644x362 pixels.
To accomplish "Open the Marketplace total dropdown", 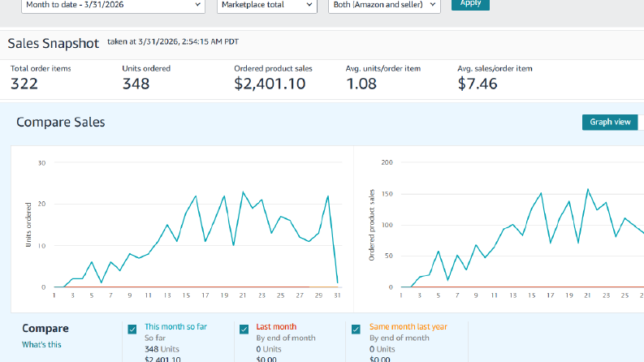I will (x=267, y=5).
